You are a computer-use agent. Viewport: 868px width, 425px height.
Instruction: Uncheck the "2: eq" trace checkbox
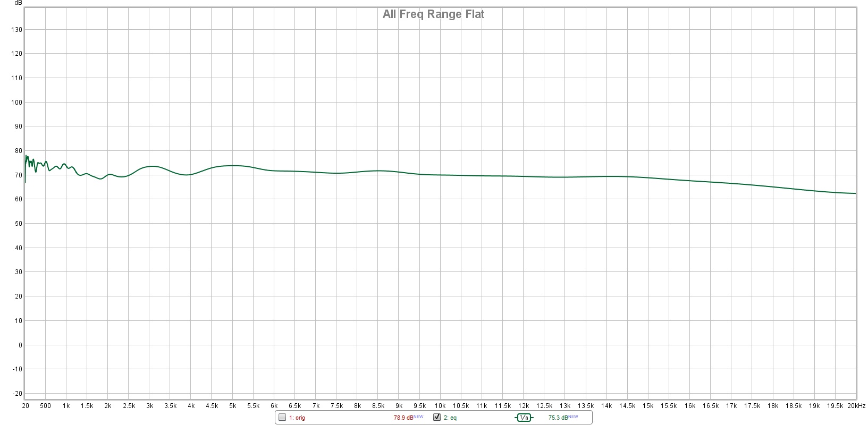437,418
